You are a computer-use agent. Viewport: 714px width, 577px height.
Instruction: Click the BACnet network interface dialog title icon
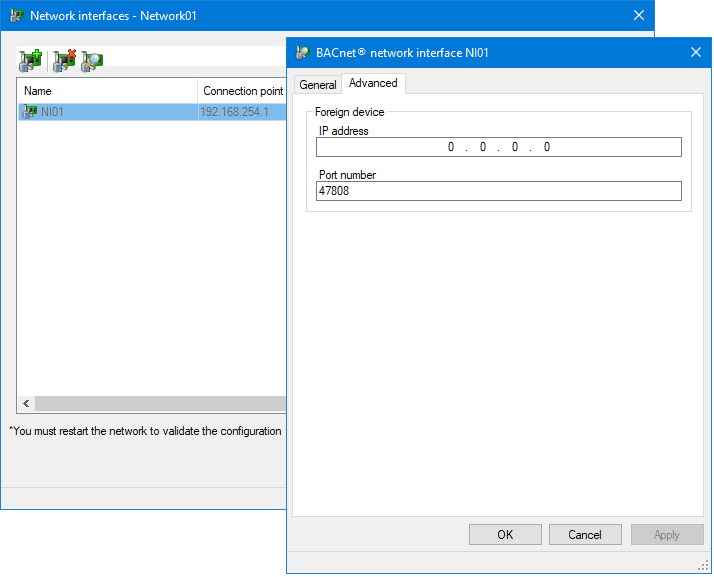303,53
